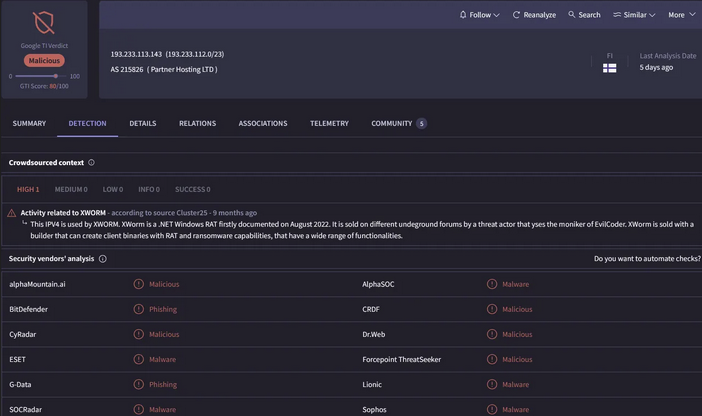Filter crowdsourced context by HIGH 1
The height and width of the screenshot is (416, 702).
click(28, 189)
